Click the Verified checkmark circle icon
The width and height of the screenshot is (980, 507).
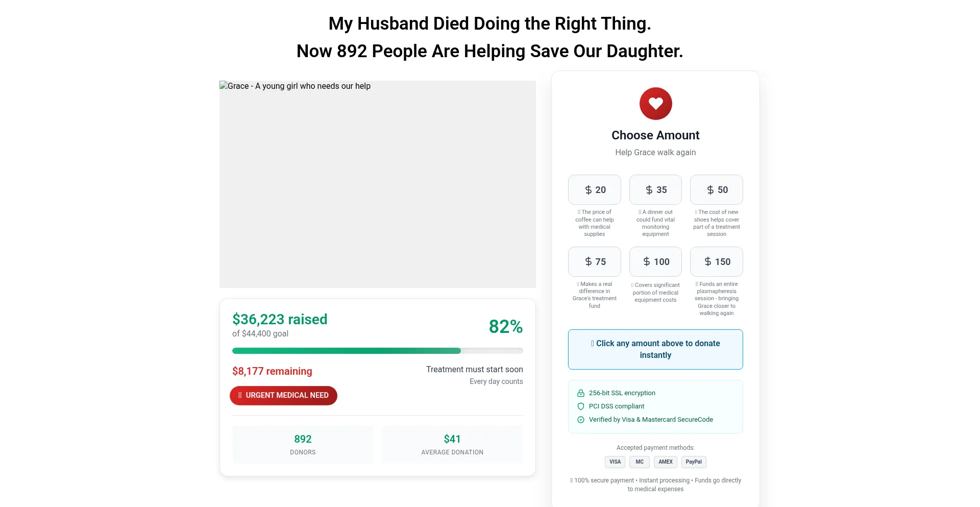coord(581,420)
